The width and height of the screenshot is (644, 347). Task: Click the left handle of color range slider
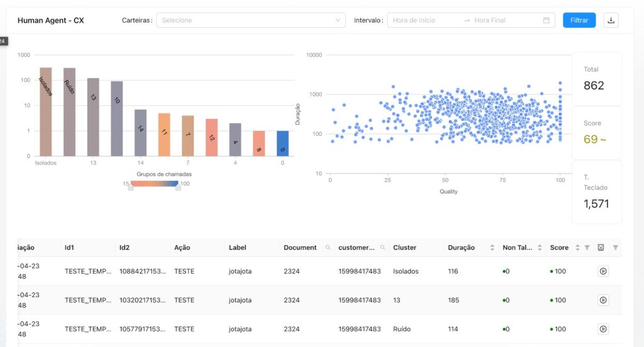[x=131, y=187]
